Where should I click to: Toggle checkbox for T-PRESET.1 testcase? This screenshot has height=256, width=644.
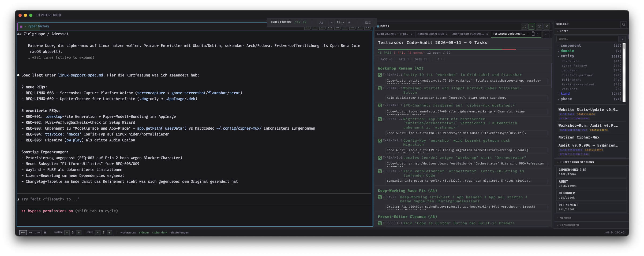pyautogui.click(x=380, y=223)
